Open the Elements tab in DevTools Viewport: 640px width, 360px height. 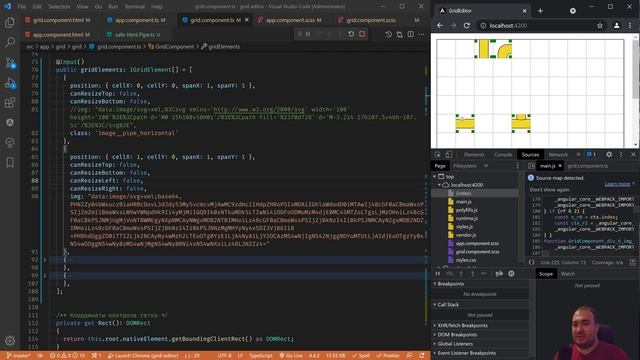[x=474, y=155]
